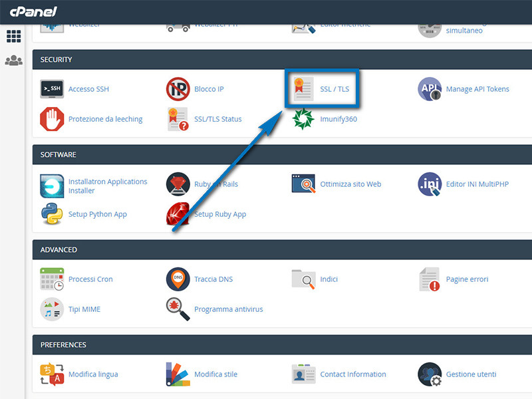Open the Editor INI MultiPHP icon
This screenshot has width=532, height=399.
click(x=430, y=184)
